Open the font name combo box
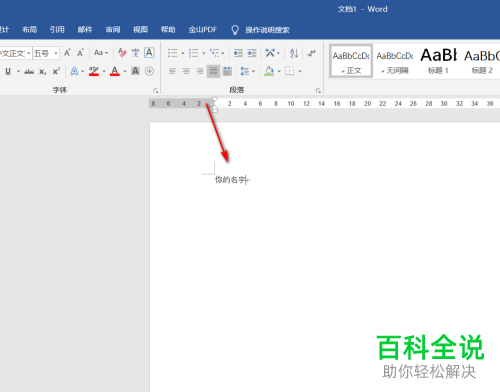The height and width of the screenshot is (392, 500). click(16, 53)
